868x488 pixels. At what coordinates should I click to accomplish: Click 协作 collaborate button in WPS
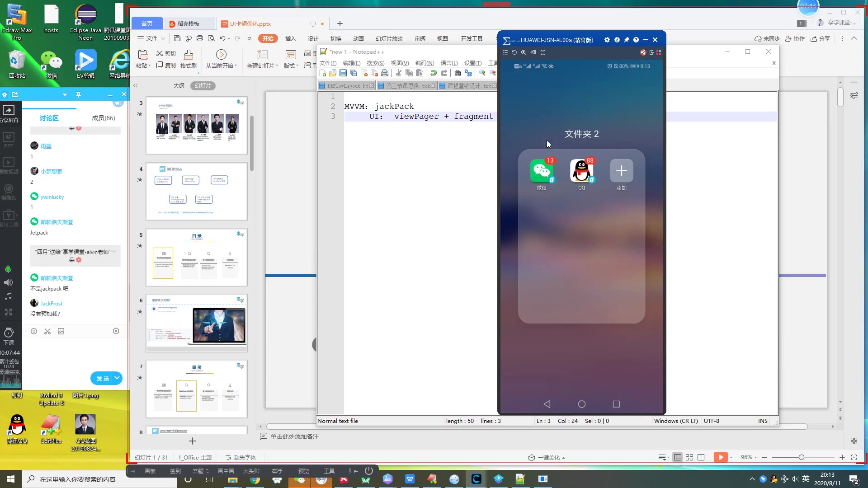coord(795,39)
